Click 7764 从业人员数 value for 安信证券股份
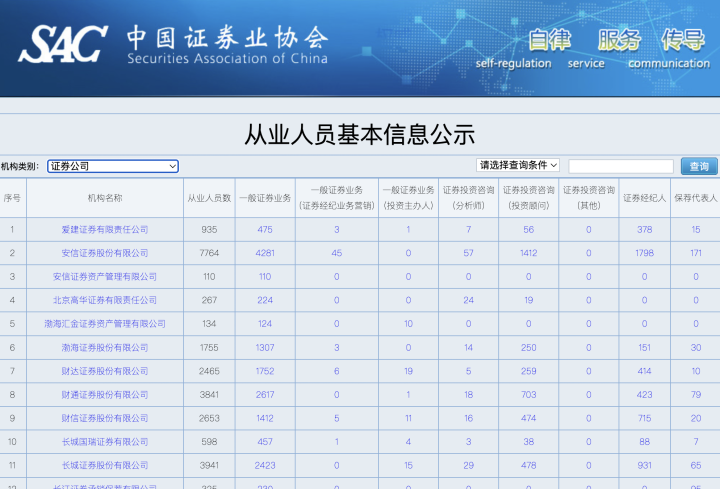Image resolution: width=720 pixels, height=489 pixels. (x=209, y=253)
